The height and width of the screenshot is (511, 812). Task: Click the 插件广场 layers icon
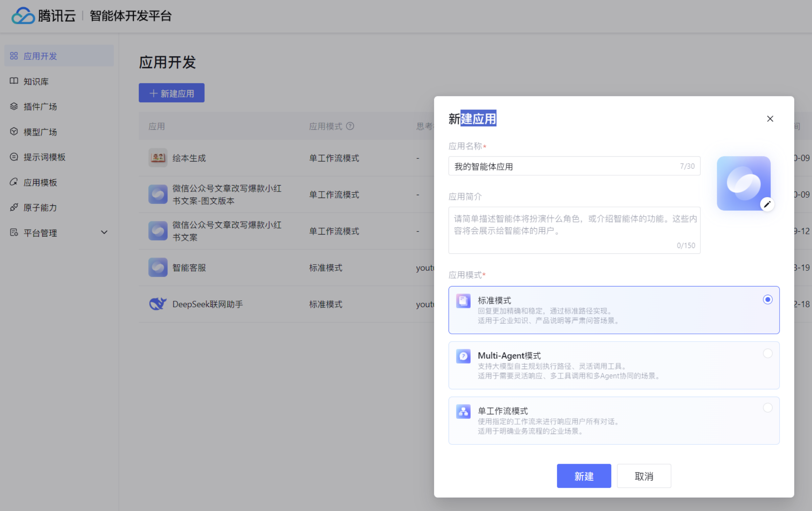point(14,106)
